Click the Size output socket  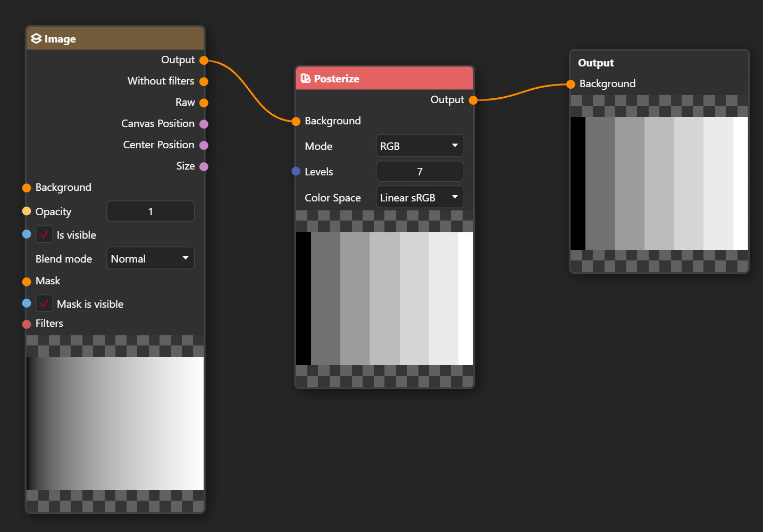[204, 166]
